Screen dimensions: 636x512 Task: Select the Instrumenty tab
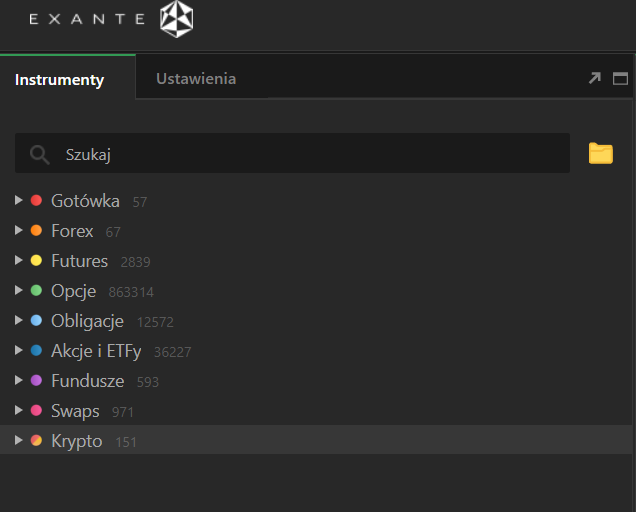pyautogui.click(x=60, y=80)
